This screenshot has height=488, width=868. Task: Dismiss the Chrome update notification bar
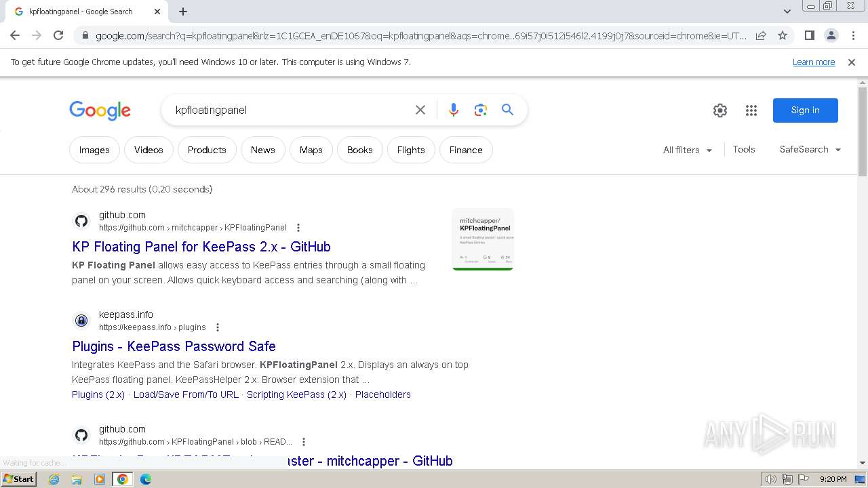(x=852, y=62)
